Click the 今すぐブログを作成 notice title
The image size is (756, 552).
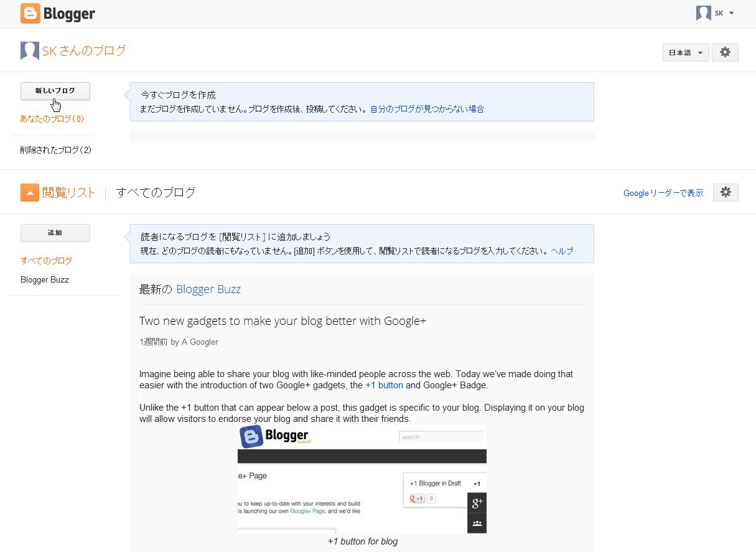coord(178,95)
